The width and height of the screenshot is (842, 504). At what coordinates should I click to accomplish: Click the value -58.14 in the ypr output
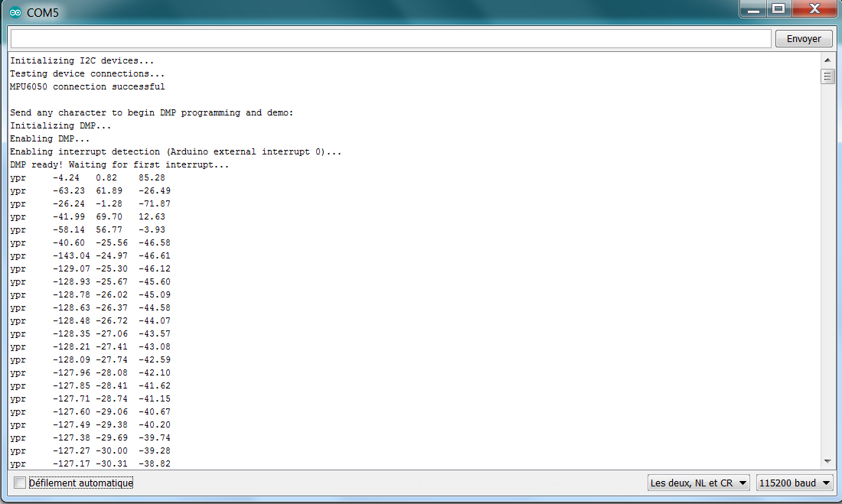[x=69, y=229]
